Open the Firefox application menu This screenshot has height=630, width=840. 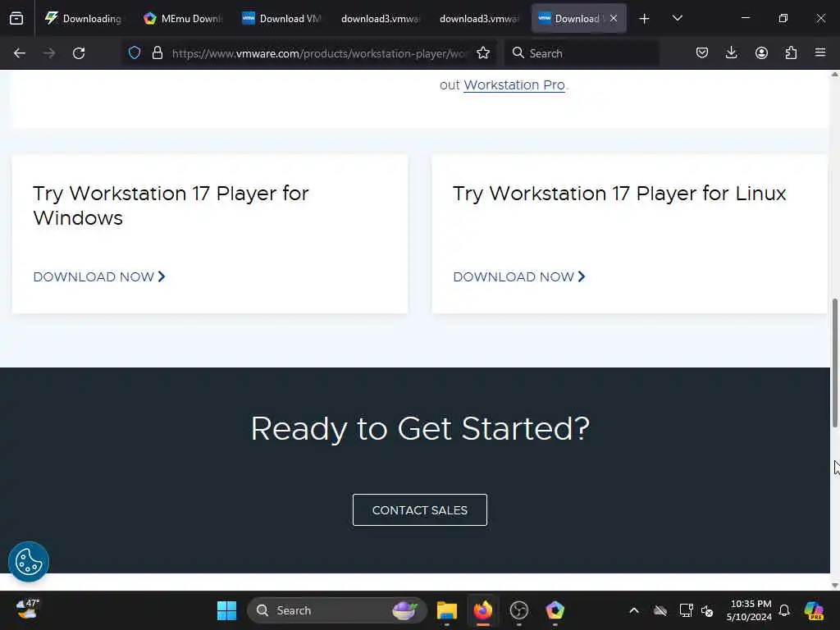pos(820,52)
